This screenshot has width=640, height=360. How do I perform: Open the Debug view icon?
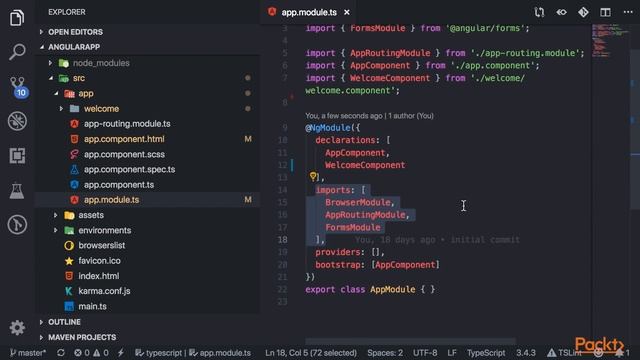click(x=17, y=121)
